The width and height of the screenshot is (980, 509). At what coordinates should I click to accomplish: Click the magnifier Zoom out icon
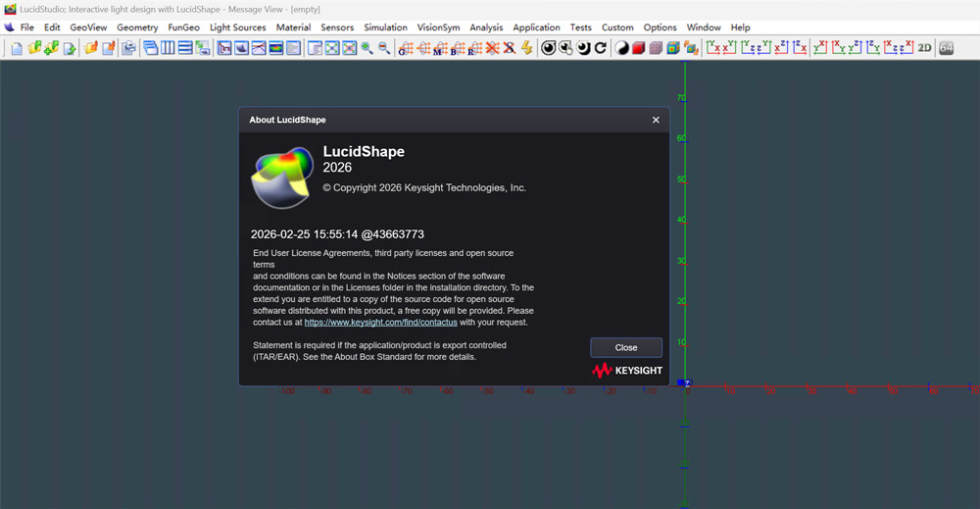384,48
